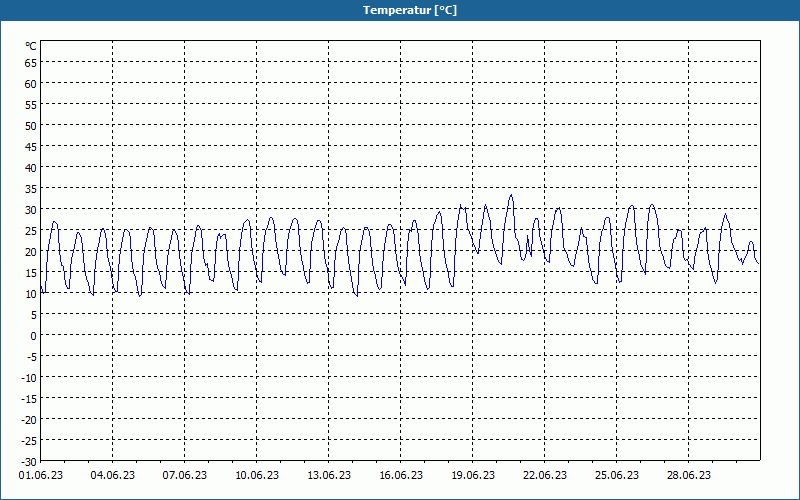Click the -15 value on temperature axis

pyautogui.click(x=30, y=398)
